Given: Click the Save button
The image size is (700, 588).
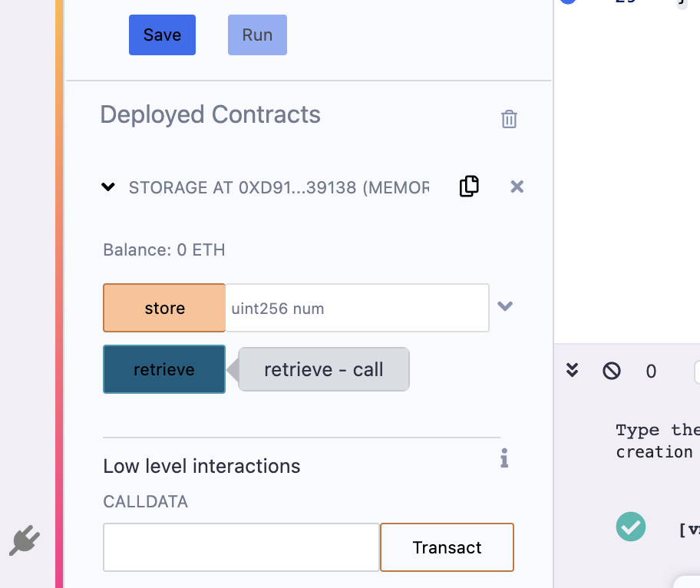Looking at the screenshot, I should point(162,35).
